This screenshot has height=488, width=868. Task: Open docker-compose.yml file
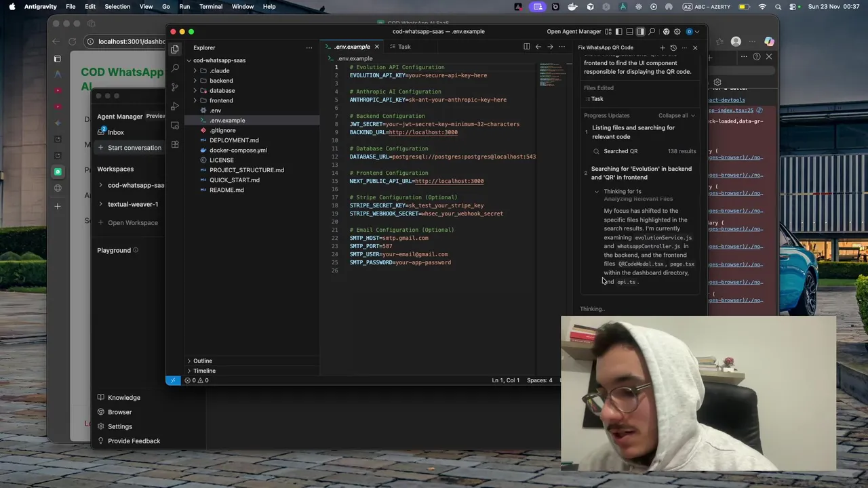[x=238, y=150]
